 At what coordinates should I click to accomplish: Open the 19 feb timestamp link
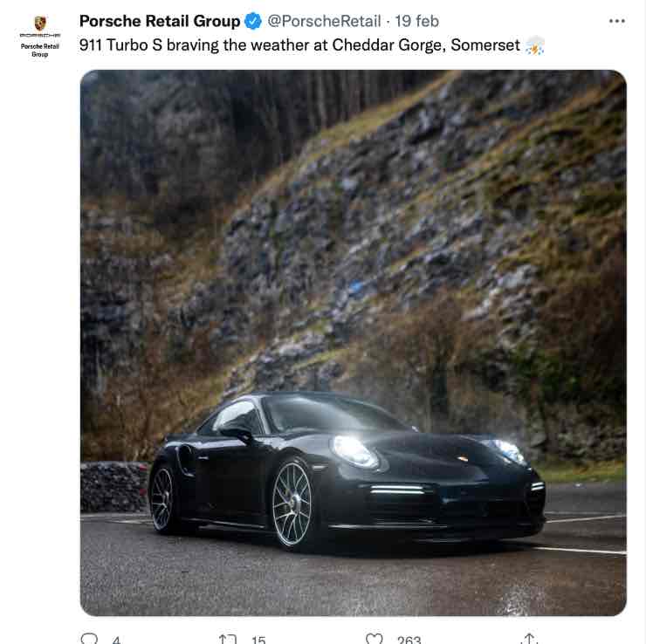click(x=417, y=21)
